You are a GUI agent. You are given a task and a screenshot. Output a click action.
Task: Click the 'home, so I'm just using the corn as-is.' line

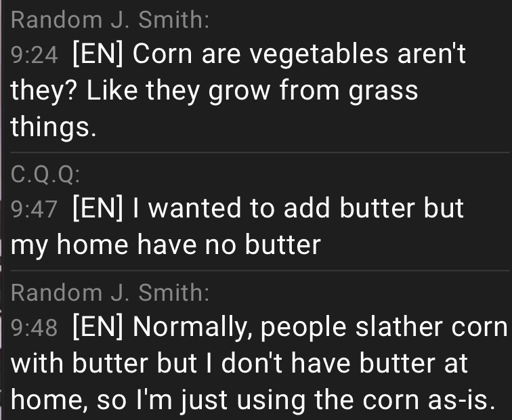(253, 400)
